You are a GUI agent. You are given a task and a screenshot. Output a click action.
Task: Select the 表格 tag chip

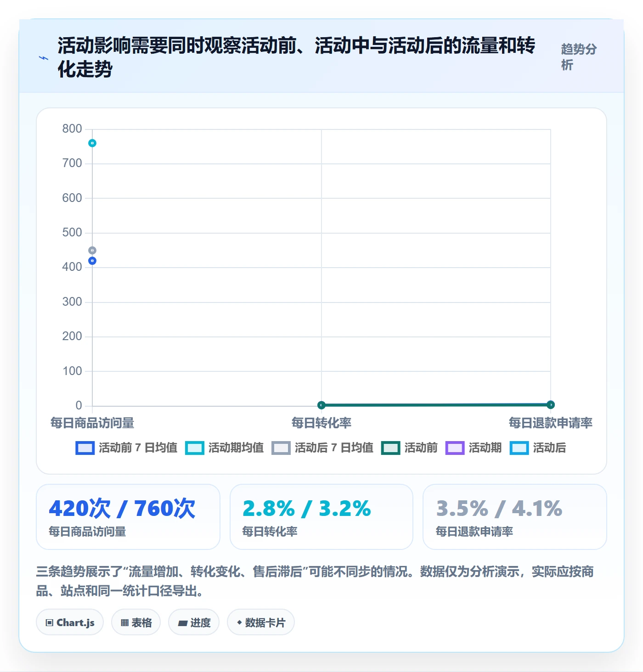(136, 622)
